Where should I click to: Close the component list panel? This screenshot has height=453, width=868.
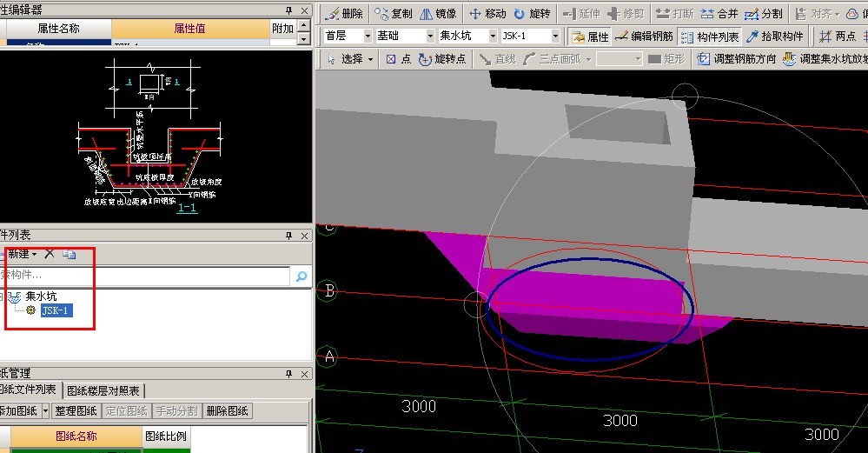[x=304, y=236]
